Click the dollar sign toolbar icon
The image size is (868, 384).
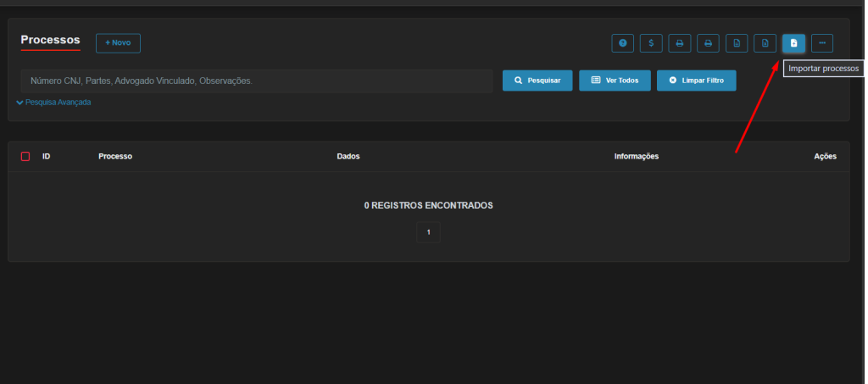coord(651,43)
